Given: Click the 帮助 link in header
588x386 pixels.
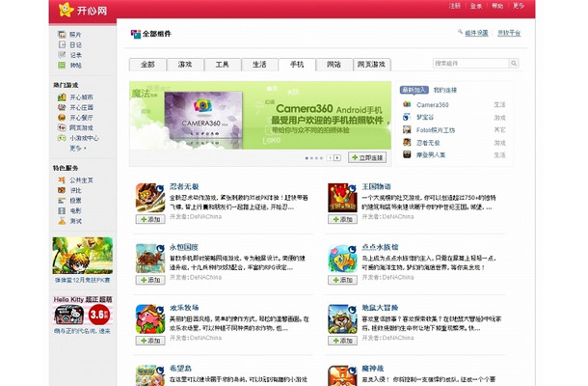Looking at the screenshot, I should (x=497, y=6).
